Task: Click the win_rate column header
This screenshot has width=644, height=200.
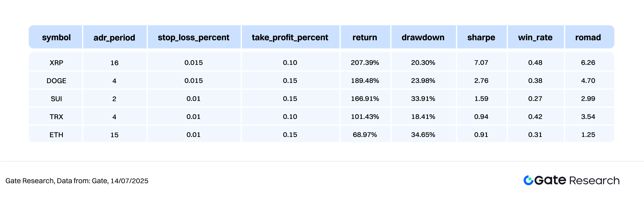Action: pyautogui.click(x=535, y=37)
